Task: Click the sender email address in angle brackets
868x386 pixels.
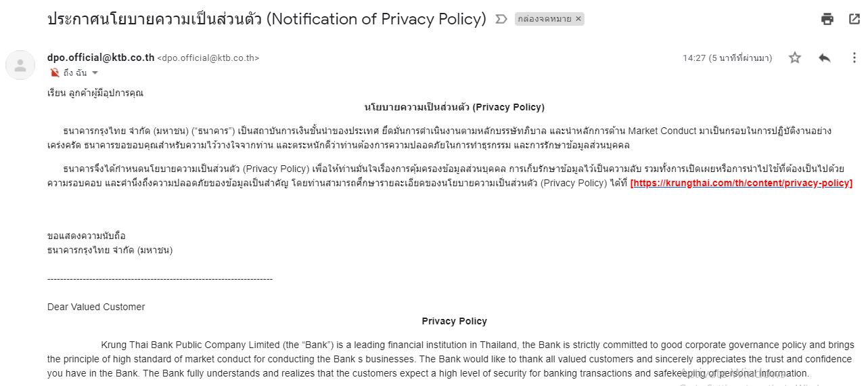Action: 208,58
